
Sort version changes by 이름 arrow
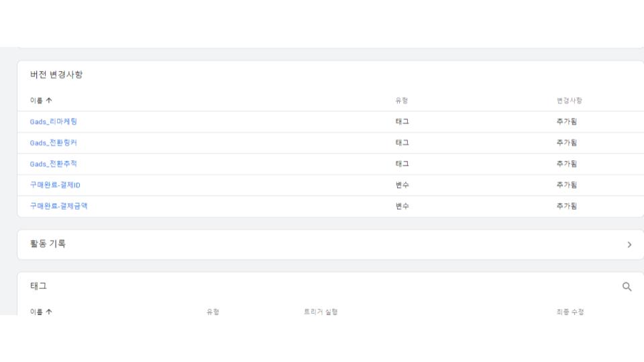coord(49,100)
